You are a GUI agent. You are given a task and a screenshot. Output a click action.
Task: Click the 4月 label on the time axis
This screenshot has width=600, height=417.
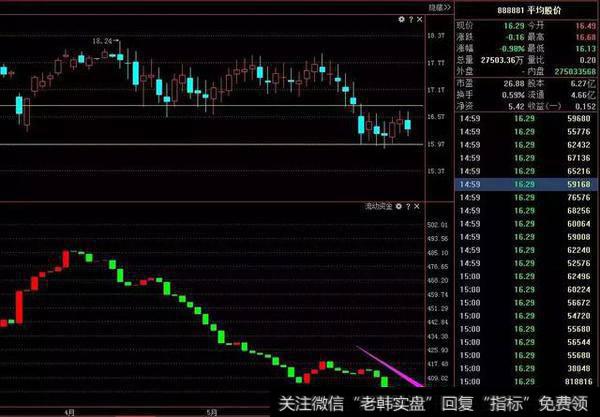click(69, 412)
